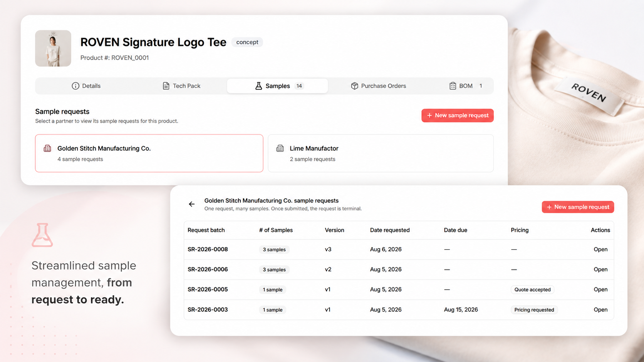644x362 pixels.
Task: Open request SR-2026-0003
Action: pos(600,310)
